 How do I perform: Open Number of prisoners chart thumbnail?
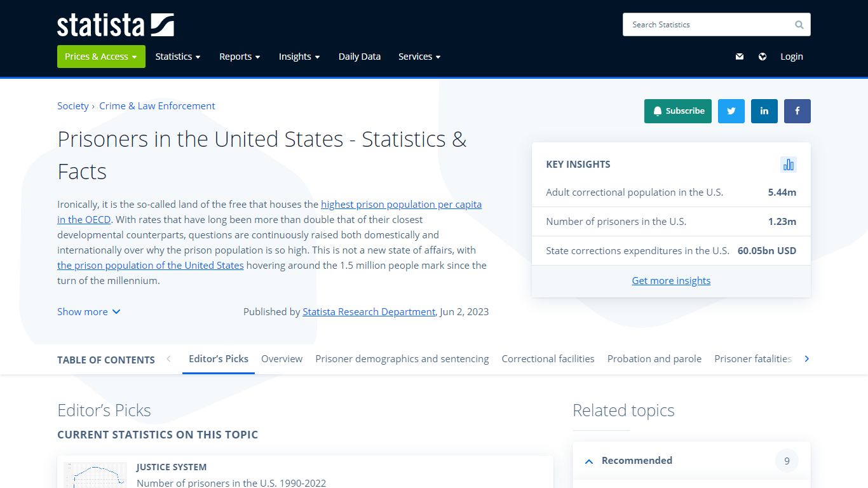(95, 475)
